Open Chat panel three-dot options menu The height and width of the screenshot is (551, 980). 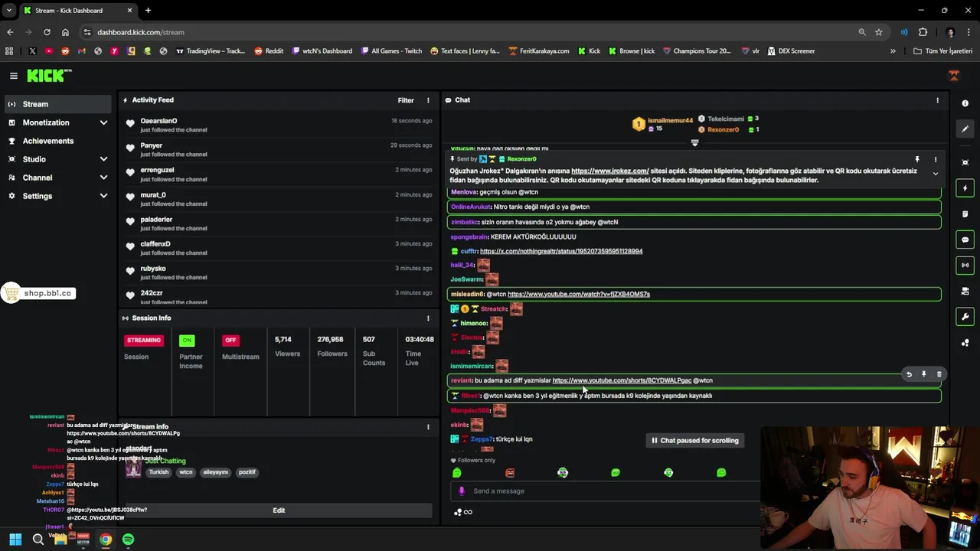coord(937,100)
